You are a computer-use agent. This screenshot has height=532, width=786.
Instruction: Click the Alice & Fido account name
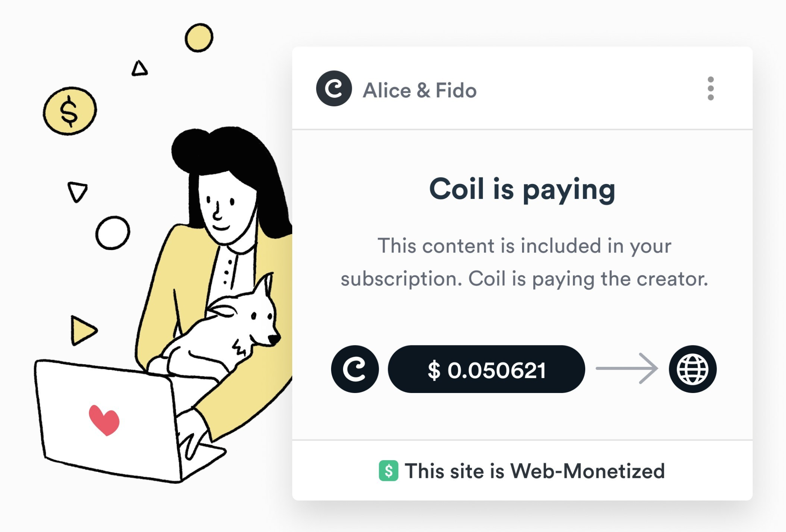pos(420,90)
